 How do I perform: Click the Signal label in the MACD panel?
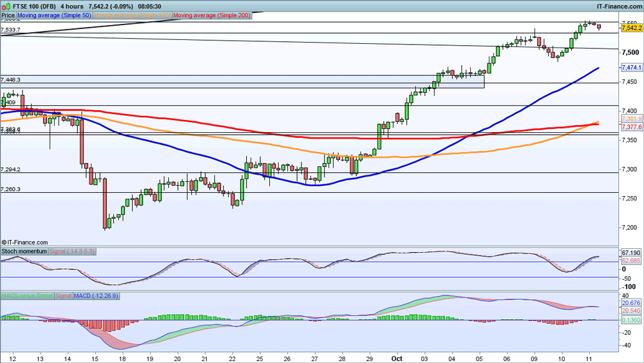63,295
